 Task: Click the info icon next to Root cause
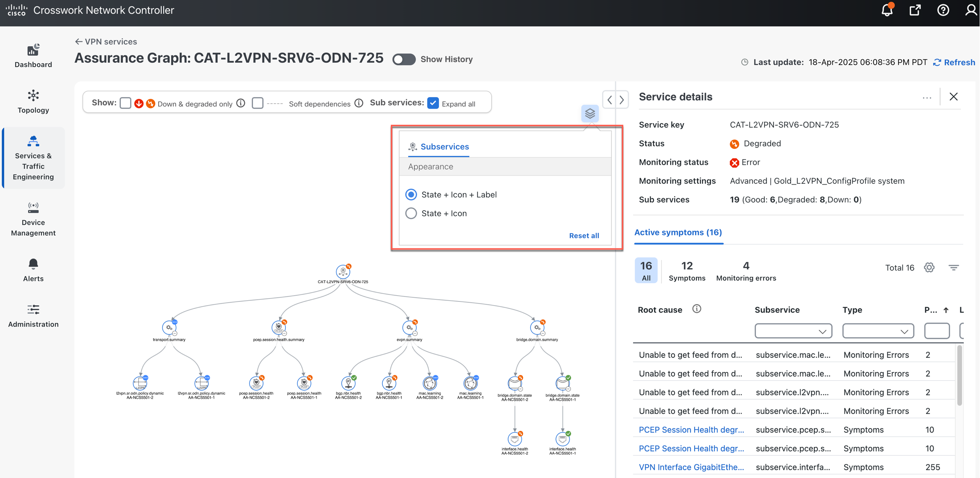click(697, 309)
